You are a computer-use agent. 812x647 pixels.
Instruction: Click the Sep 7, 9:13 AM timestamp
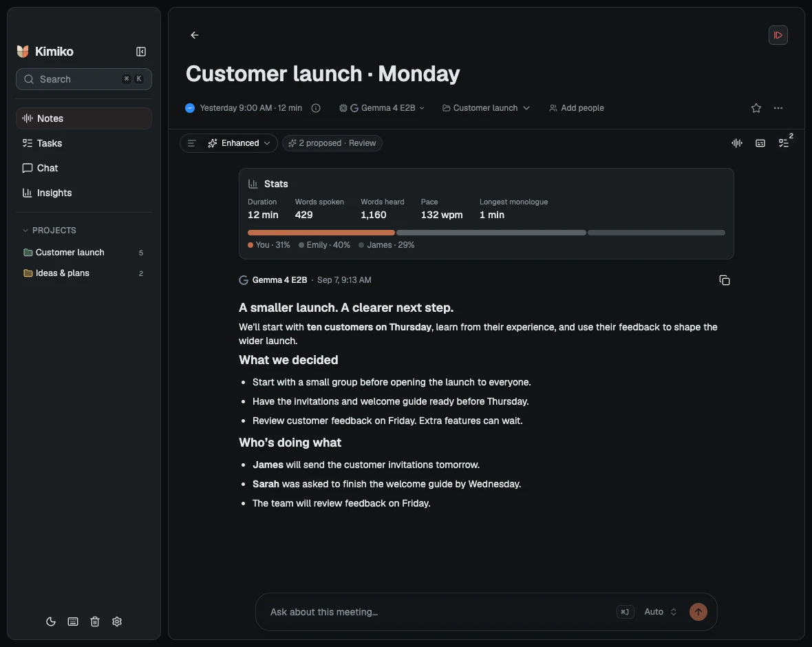coord(344,279)
